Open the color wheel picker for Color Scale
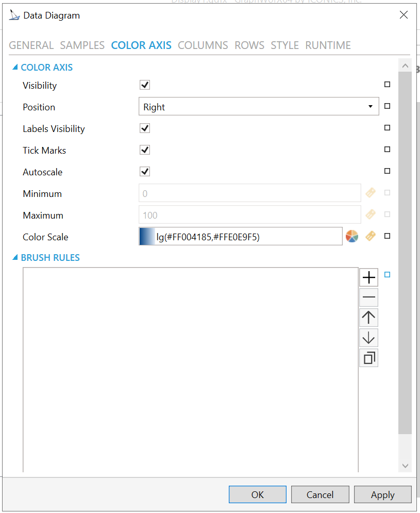 [352, 237]
